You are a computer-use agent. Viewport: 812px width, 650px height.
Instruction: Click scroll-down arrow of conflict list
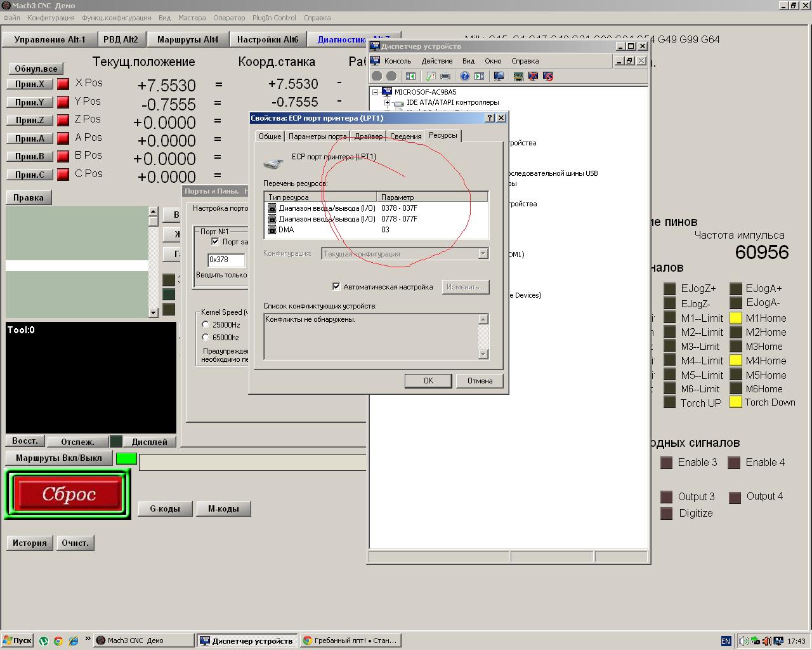click(483, 354)
